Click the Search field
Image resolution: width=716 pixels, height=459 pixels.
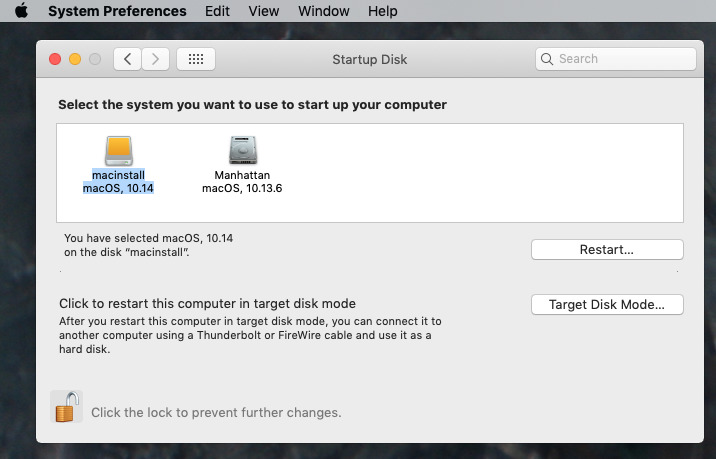pos(616,59)
